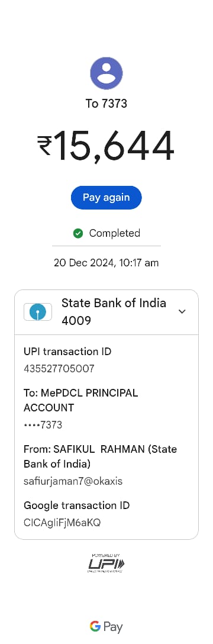The width and height of the screenshot is (213, 644).
Task: Tap the recipient profile avatar icon
Action: 106,73
